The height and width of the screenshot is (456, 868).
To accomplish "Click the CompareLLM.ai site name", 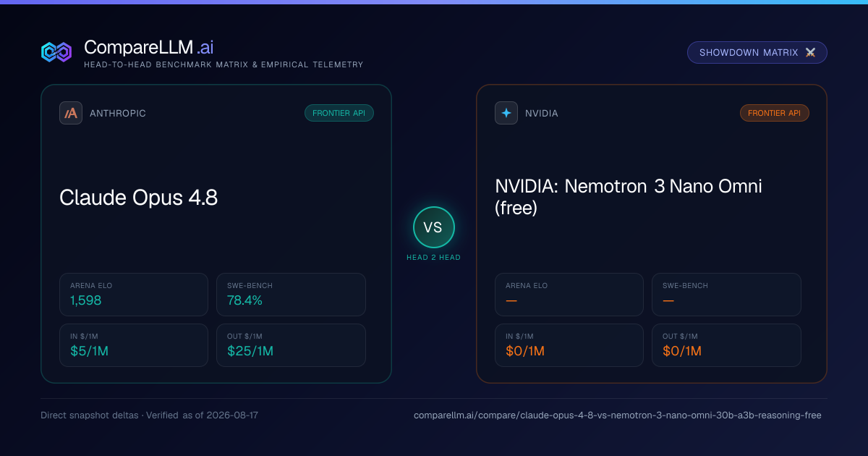I will point(148,47).
